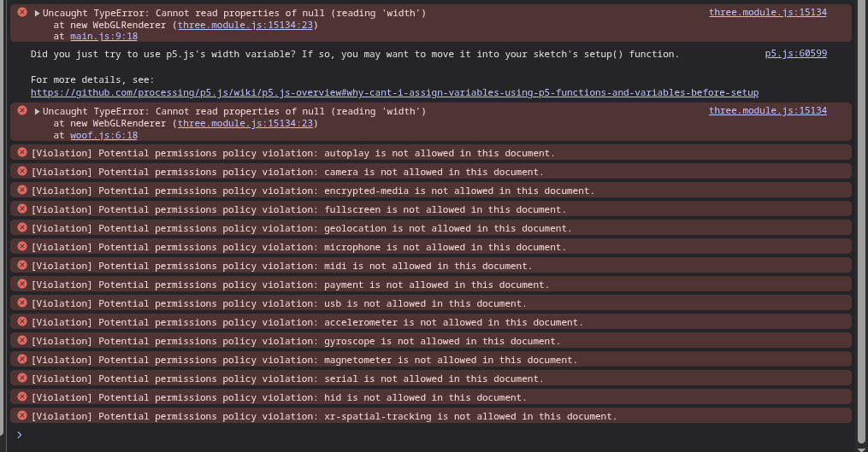Image resolution: width=868 pixels, height=452 pixels.
Task: Click the console prompt input line
Action: 428,435
